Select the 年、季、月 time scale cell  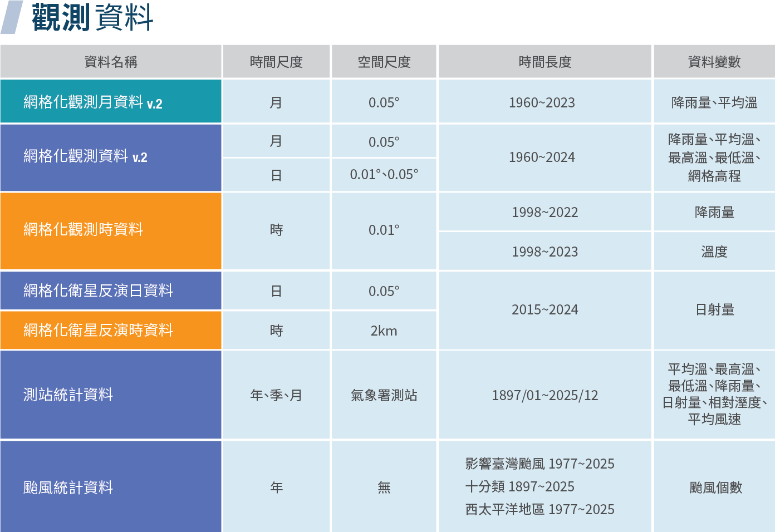(x=276, y=396)
